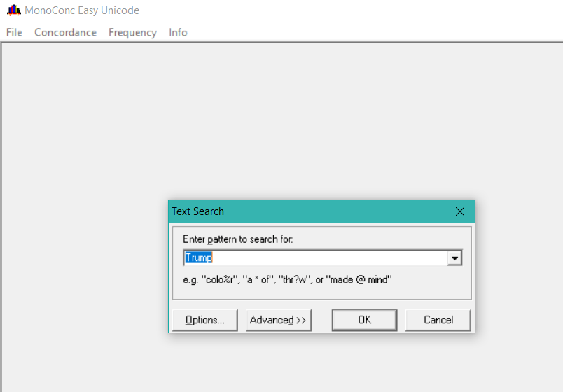Click the MonoConc app icon in title bar
The width and height of the screenshot is (563, 392).
tap(13, 10)
